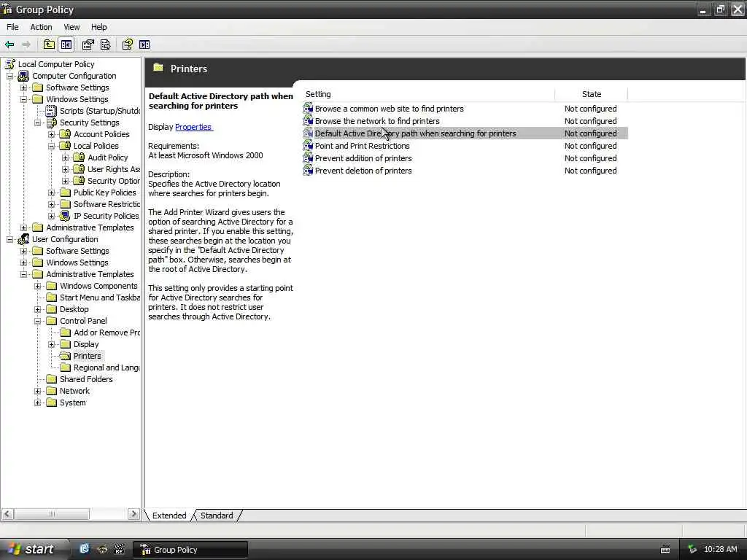The height and width of the screenshot is (560, 747).
Task: Open the Action menu
Action: [x=41, y=27]
